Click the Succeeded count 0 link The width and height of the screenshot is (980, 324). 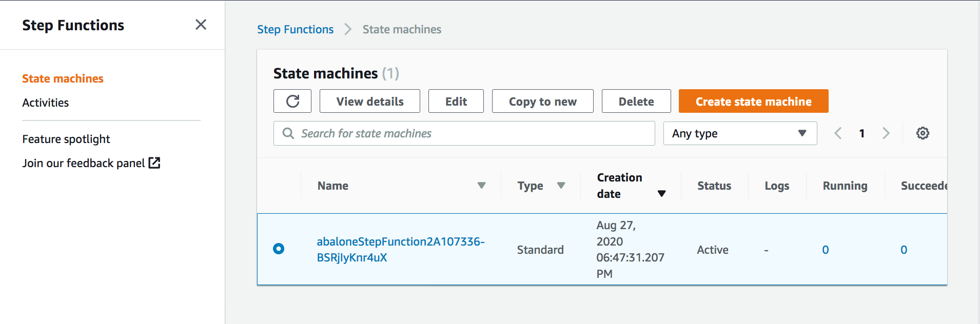click(x=904, y=250)
